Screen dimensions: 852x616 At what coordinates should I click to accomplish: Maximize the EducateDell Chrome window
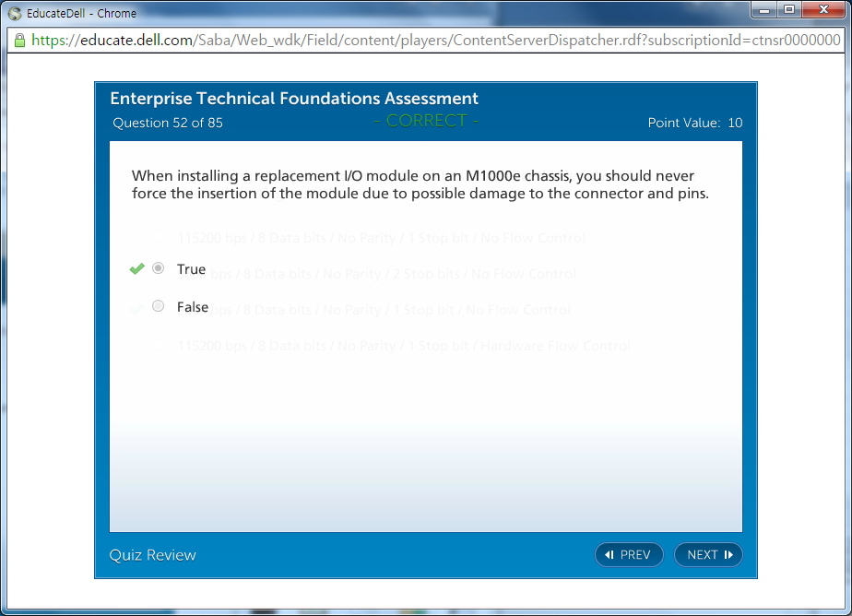coord(789,10)
